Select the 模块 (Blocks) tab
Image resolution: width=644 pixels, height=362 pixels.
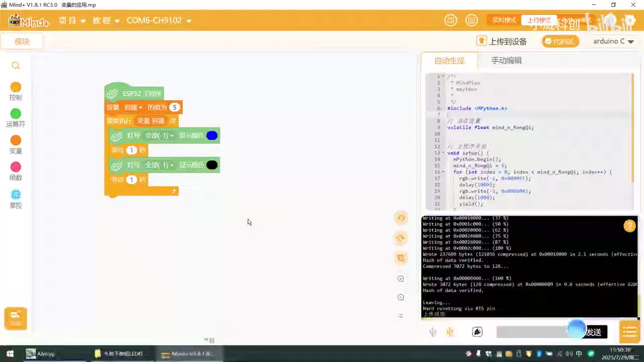(22, 42)
